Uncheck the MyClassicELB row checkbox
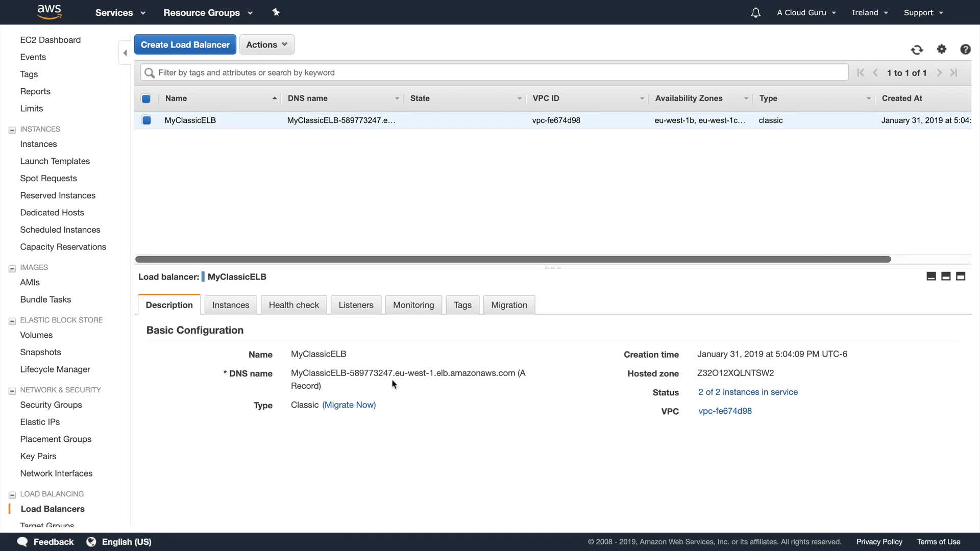 [x=146, y=120]
